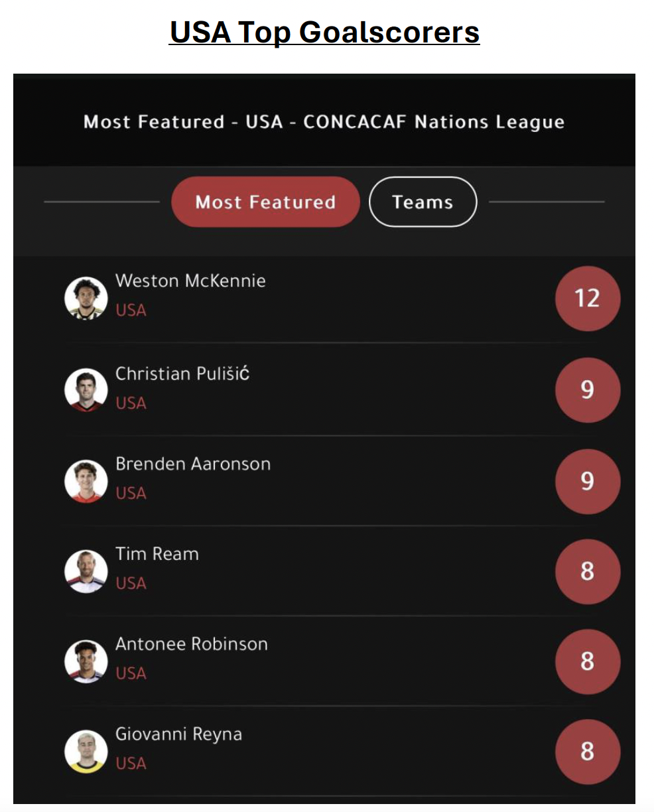Click the Brenden Aaronson name
This screenshot has width=654, height=812.
pyautogui.click(x=193, y=464)
